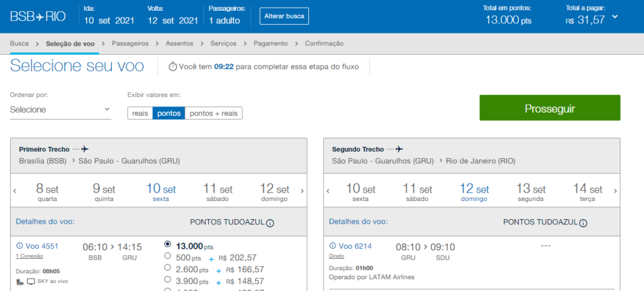The image size is (644, 291).
Task: Open the Voo 6214 flight link
Action: coord(355,246)
